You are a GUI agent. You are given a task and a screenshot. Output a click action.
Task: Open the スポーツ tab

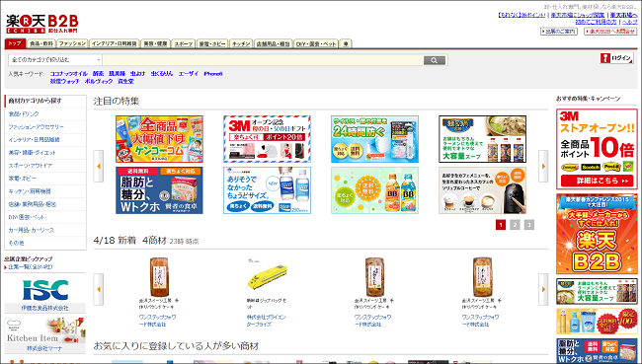point(184,43)
